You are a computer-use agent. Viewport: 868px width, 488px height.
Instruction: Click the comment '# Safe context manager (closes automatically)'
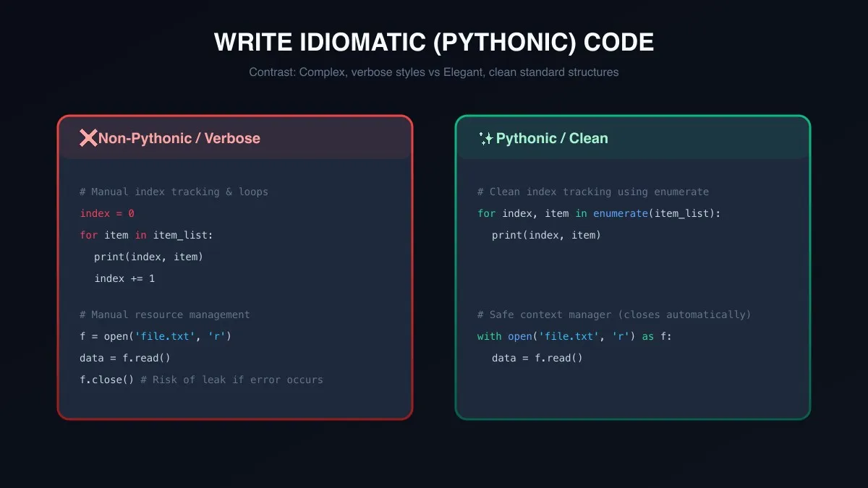click(614, 314)
